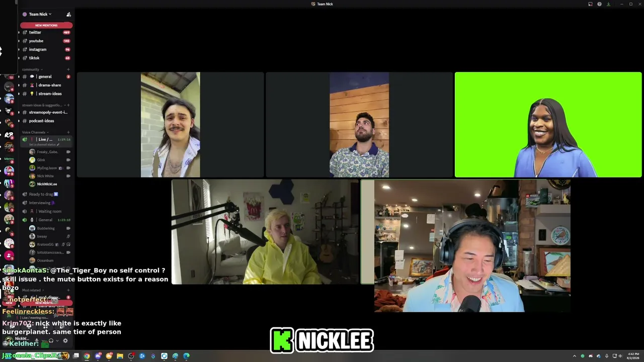Focus the mustached man's video tile

[170, 125]
